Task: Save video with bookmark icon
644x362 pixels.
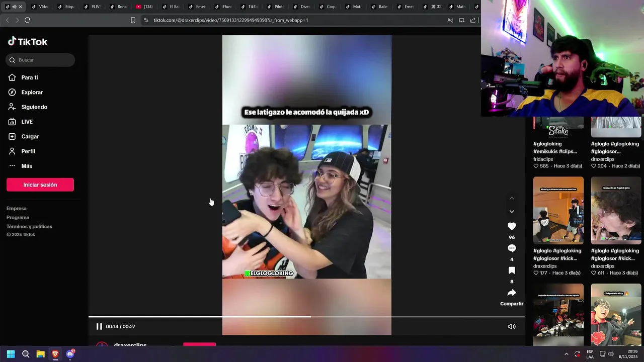Action: coord(512,270)
